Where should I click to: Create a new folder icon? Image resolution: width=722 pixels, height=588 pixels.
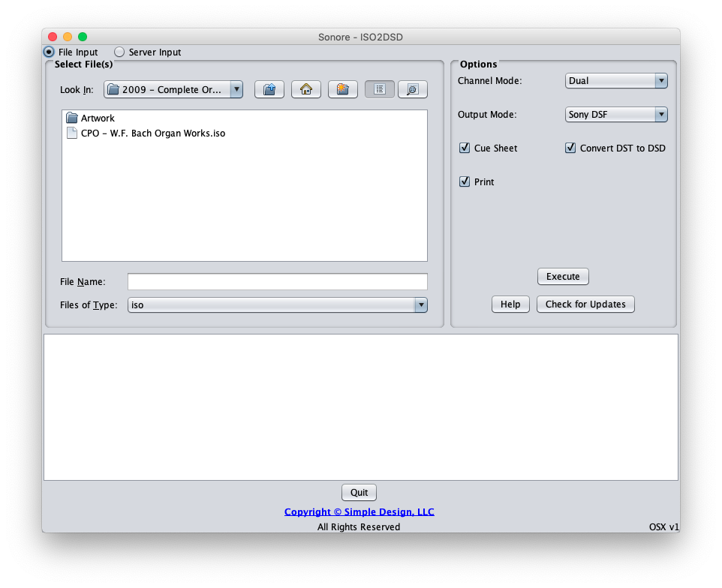[342, 89]
